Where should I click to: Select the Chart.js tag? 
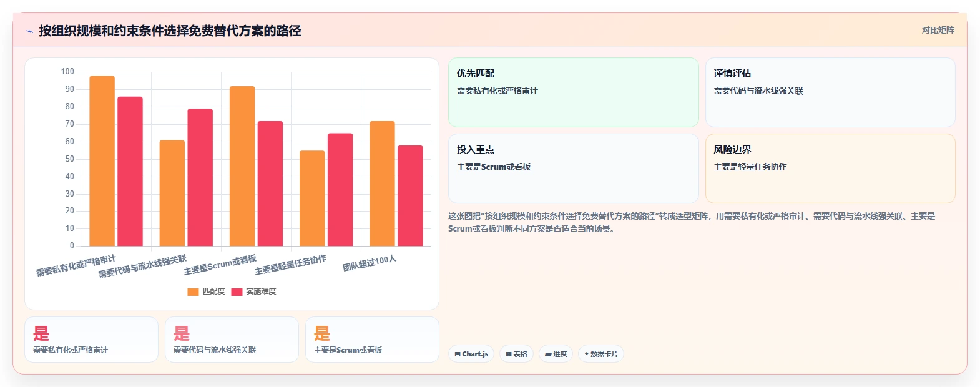[x=471, y=354]
